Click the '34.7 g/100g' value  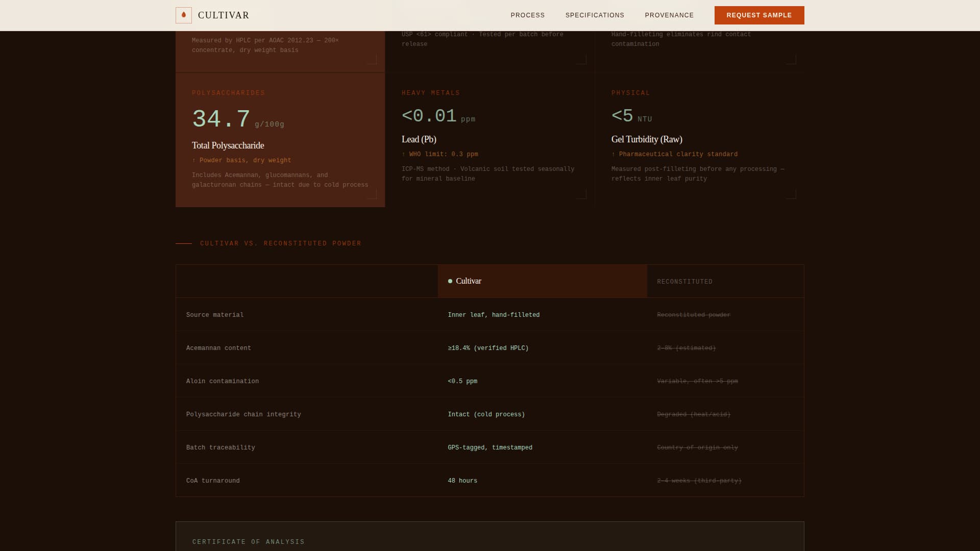pos(238,119)
